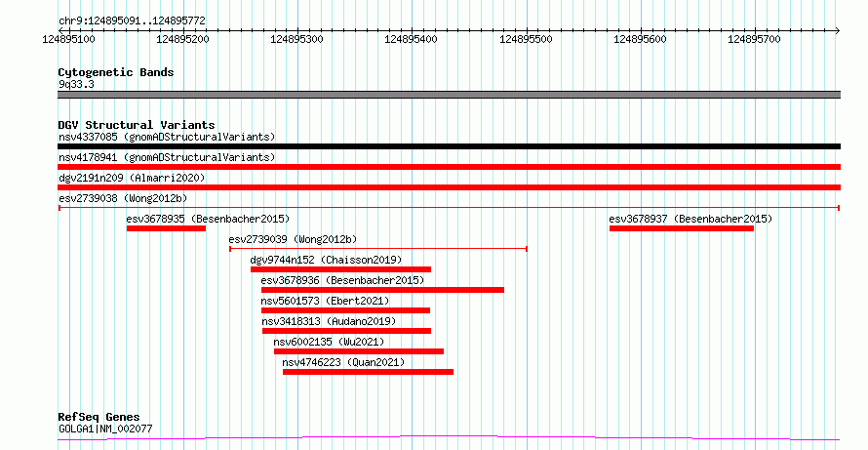Click the esv3678936 Besenbacher2015 red bar
Viewport: 868px width, 450px height.
(x=382, y=290)
